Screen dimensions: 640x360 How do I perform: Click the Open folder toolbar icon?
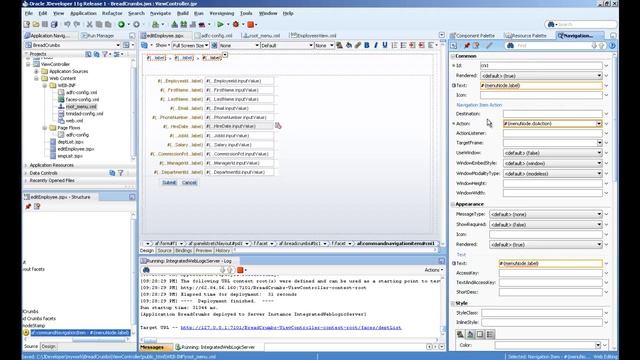click(36, 24)
